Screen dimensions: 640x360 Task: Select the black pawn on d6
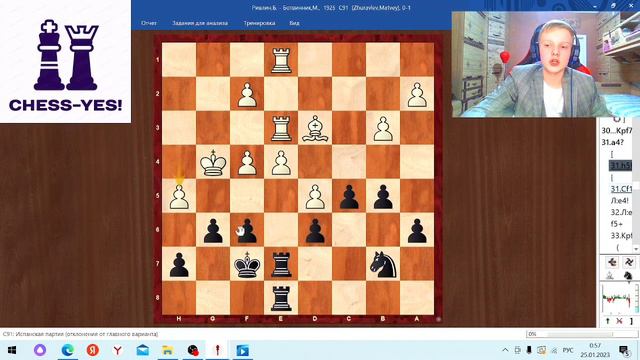(x=315, y=231)
